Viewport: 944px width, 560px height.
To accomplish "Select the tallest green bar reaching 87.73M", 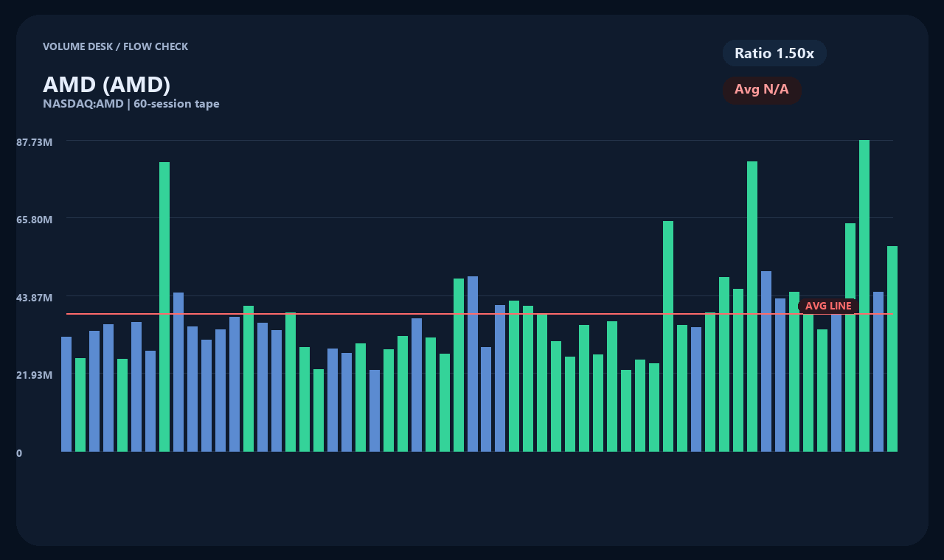I will click(x=864, y=295).
